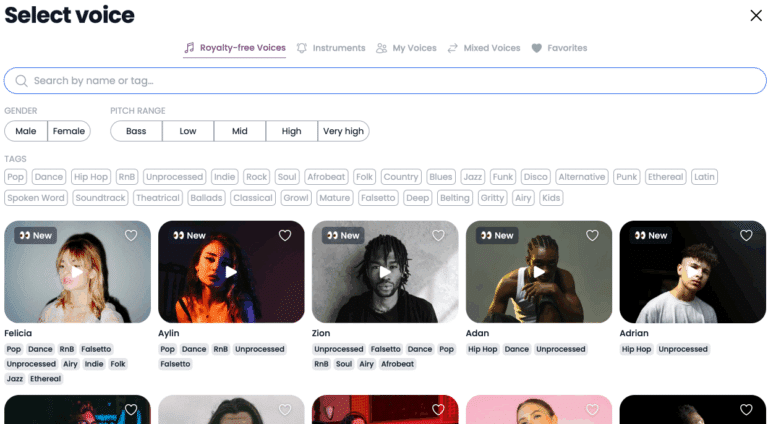The height and width of the screenshot is (424, 768).
Task: Toggle the Latin tag filter
Action: 704,177
